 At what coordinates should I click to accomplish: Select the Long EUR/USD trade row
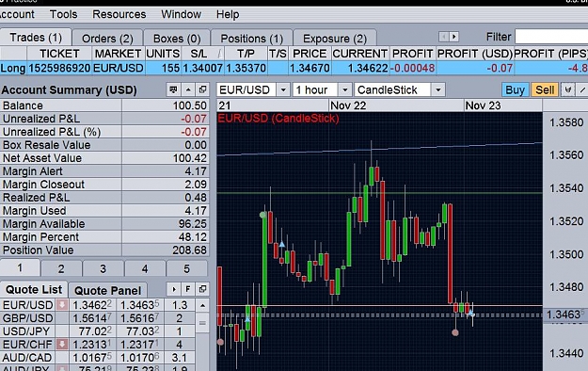tap(294, 68)
